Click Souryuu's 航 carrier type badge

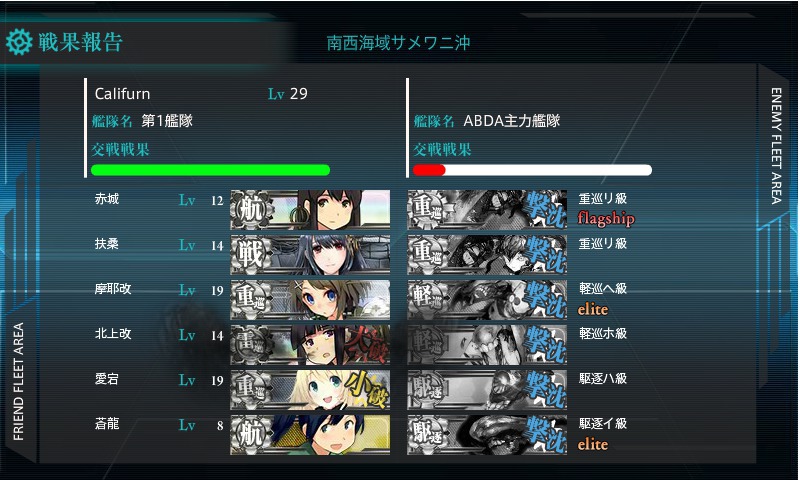[250, 434]
